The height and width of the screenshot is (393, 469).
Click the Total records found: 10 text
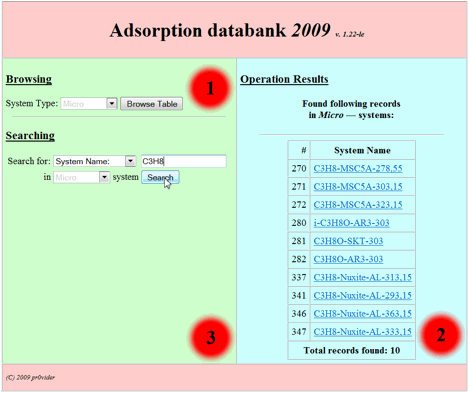click(x=352, y=350)
